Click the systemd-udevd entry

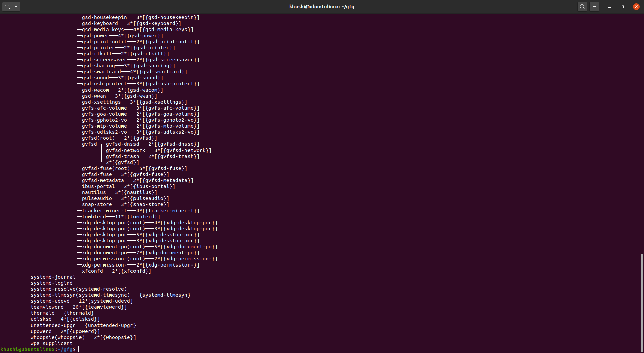[82, 301]
